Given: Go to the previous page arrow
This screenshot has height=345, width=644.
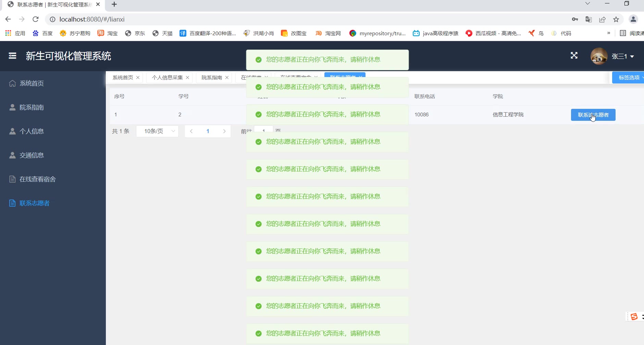Looking at the screenshot, I should 191,131.
